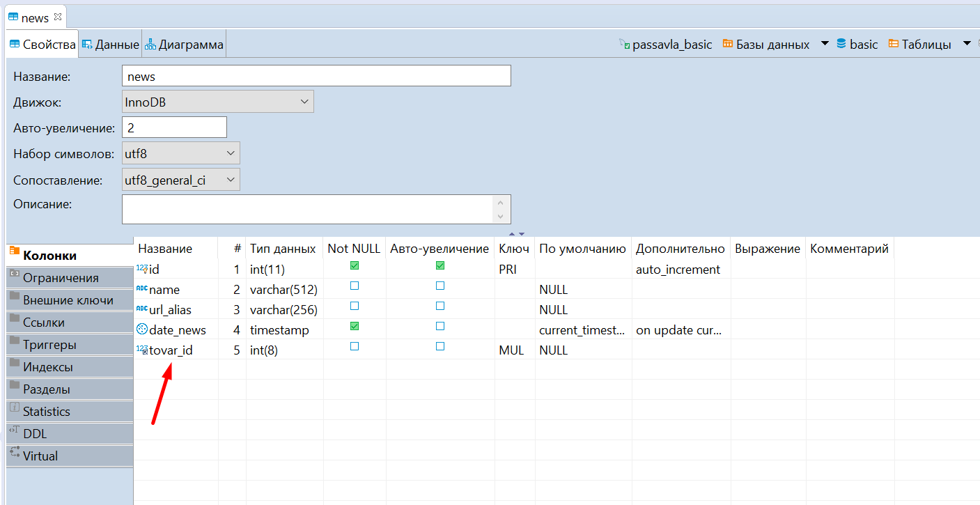Screen dimensions: 980x505
Task: Open the Набор символов charset dropdown
Action: click(181, 153)
